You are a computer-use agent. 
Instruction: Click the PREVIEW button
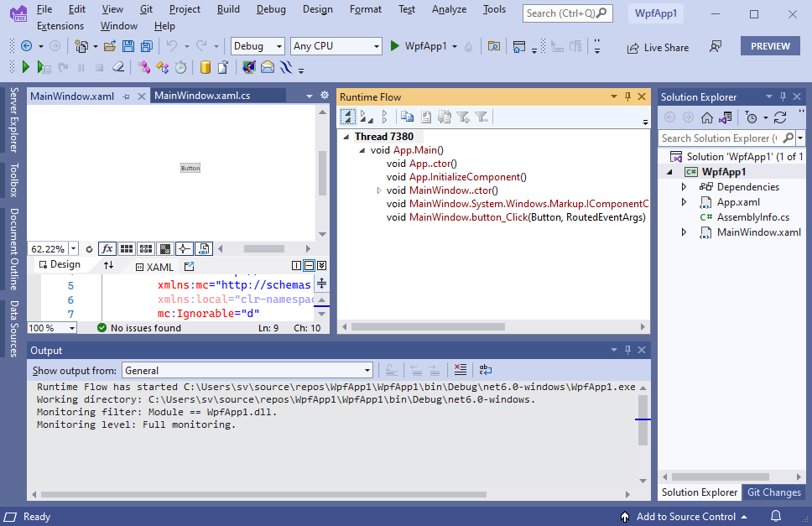point(769,46)
